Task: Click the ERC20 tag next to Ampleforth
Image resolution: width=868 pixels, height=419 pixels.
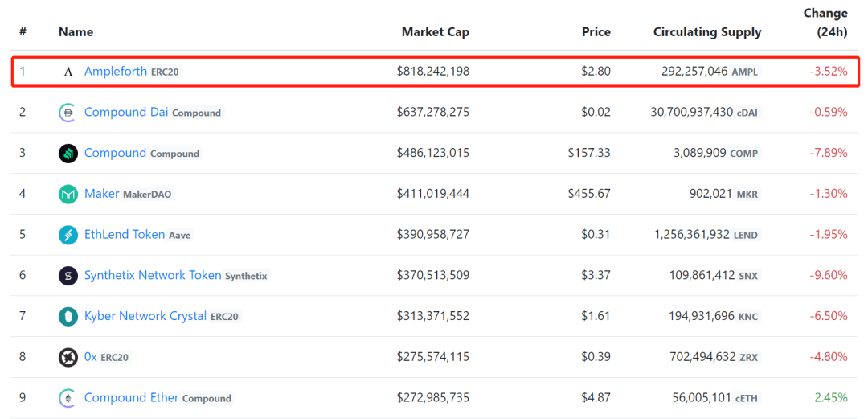Action: pyautogui.click(x=166, y=72)
